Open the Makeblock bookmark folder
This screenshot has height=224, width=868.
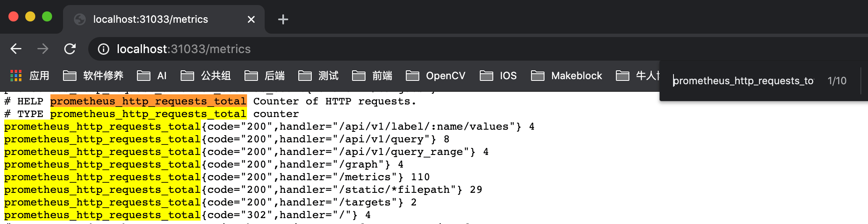tap(566, 76)
